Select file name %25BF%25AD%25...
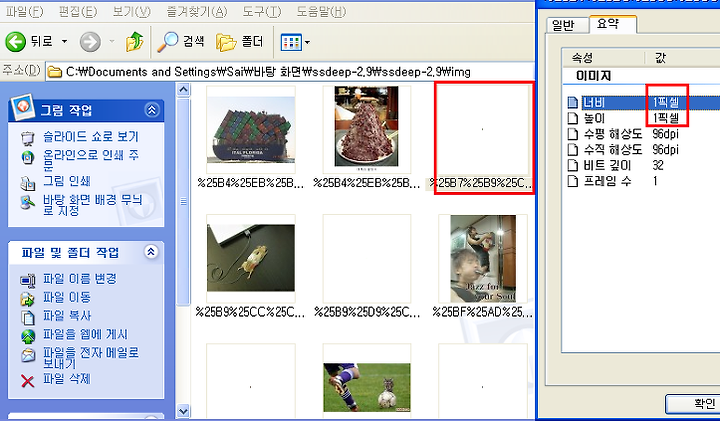This screenshot has width=720, height=421. point(482,313)
